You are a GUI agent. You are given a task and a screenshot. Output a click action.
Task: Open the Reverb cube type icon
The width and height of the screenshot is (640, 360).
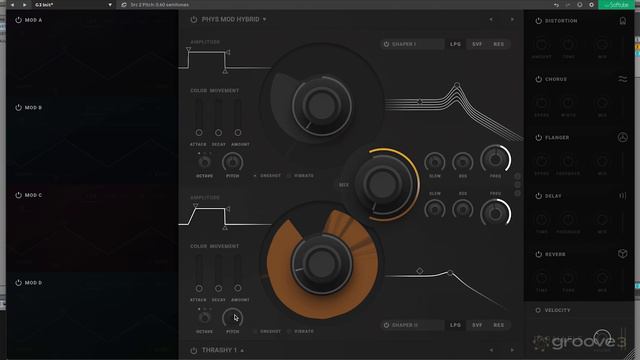(x=622, y=254)
